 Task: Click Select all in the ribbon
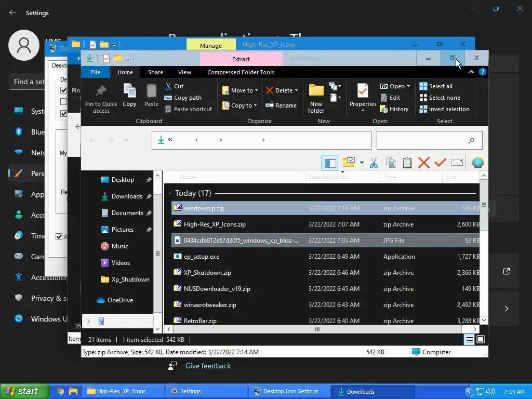click(x=436, y=86)
